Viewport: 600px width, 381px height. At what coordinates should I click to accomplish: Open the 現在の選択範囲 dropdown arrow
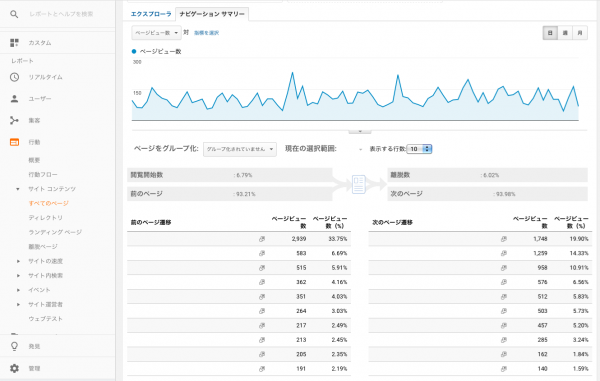tap(360, 150)
